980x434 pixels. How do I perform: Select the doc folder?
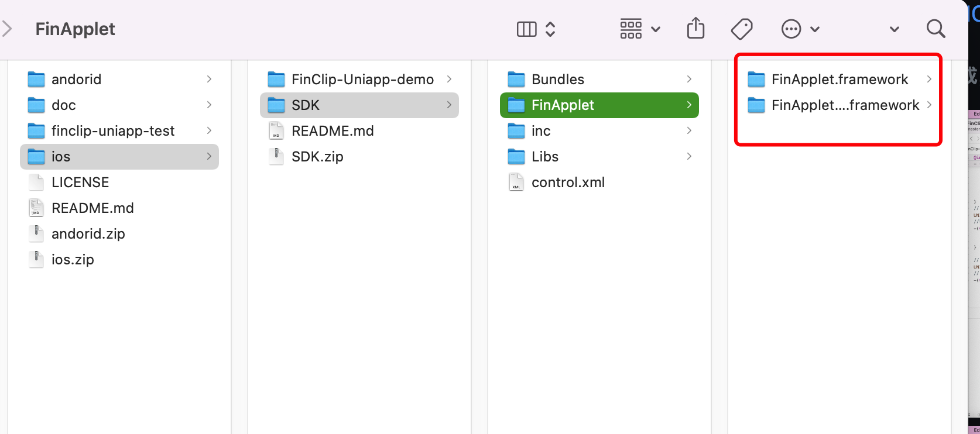63,105
